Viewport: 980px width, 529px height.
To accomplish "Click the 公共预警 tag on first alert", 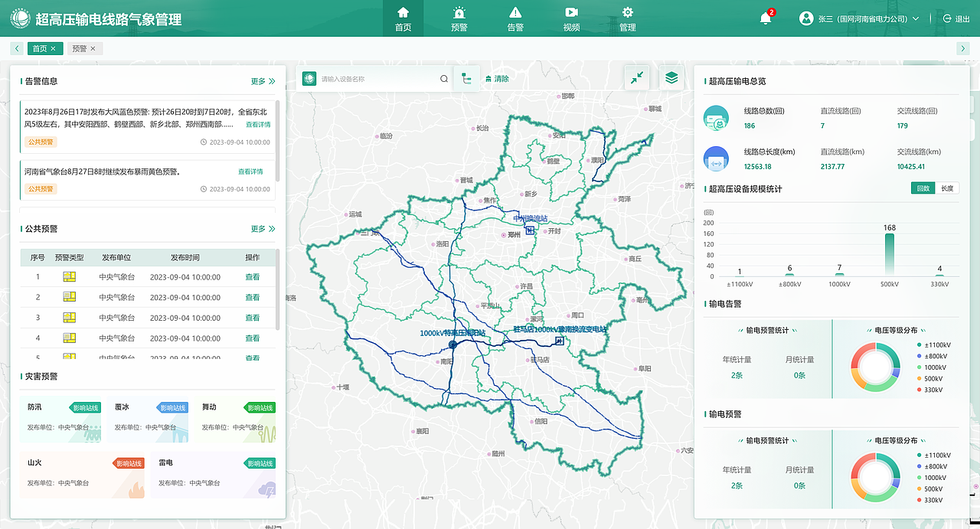I will tap(41, 142).
